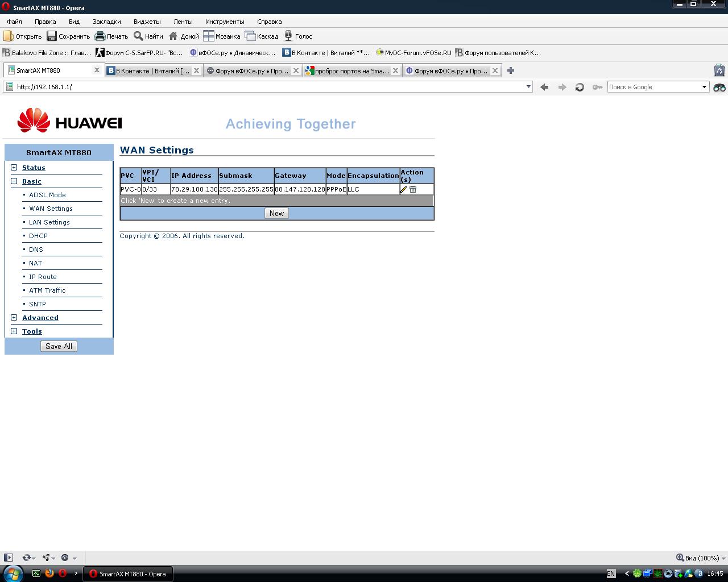728x582 pixels.
Task: Open a new tab with plus icon
Action: pos(510,70)
